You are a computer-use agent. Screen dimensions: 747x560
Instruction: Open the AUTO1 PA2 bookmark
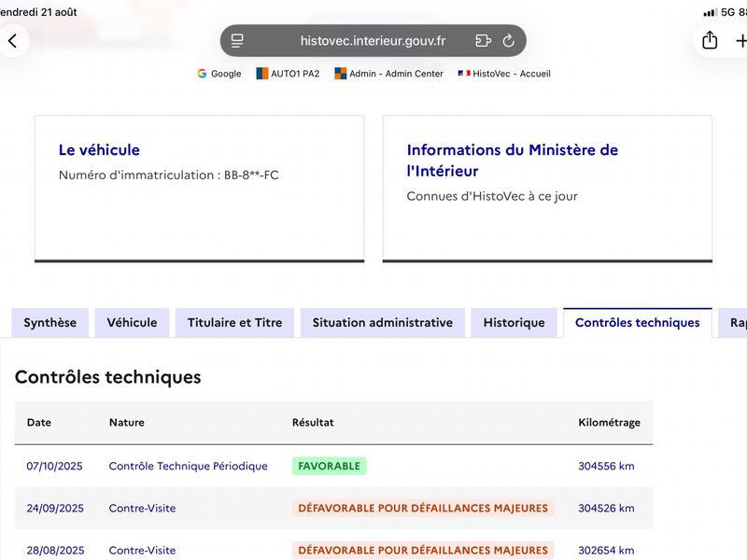click(x=288, y=74)
